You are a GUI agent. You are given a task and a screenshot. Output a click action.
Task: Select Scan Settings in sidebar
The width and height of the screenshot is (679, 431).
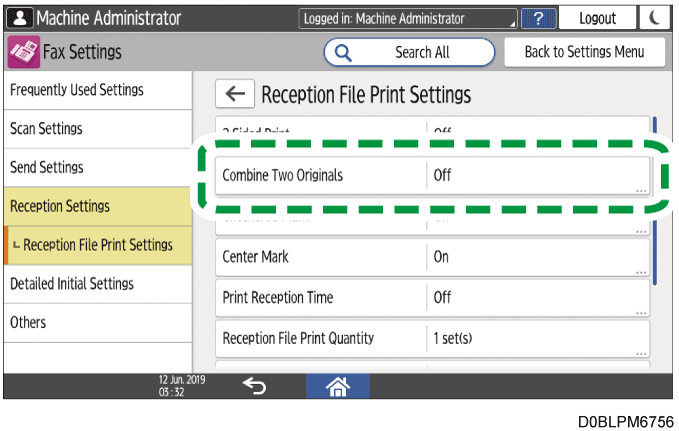[x=95, y=129]
